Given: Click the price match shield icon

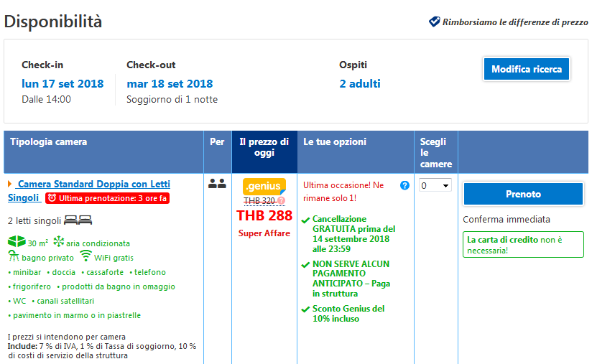Looking at the screenshot, I should click(434, 22).
